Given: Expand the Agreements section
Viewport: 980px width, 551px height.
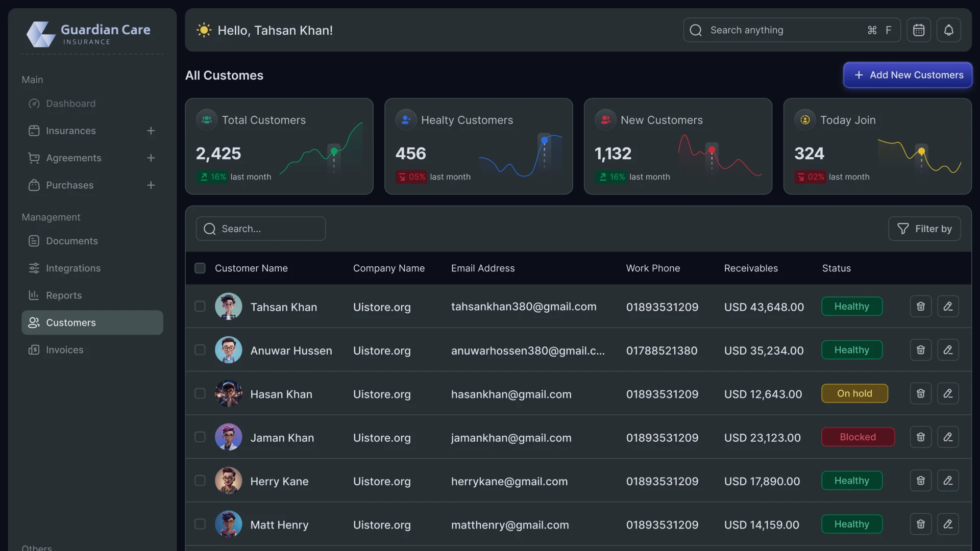Looking at the screenshot, I should coord(151,158).
